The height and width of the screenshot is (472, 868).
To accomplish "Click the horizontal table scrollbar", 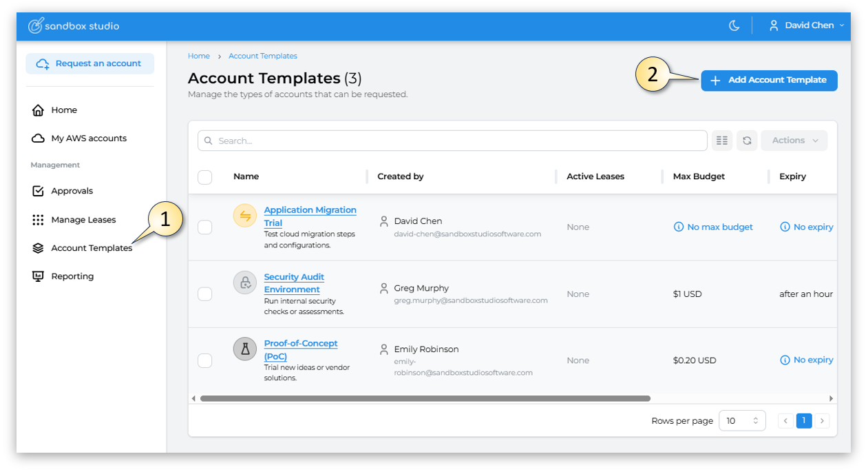I will 425,398.
